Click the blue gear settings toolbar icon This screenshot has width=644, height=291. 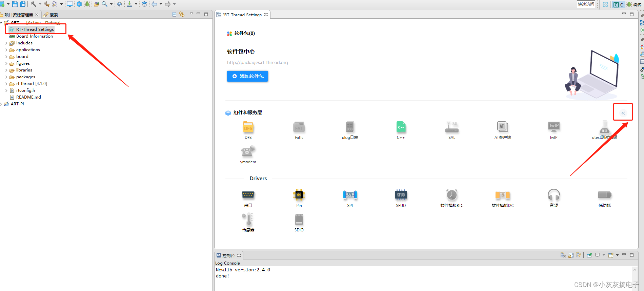79,4
